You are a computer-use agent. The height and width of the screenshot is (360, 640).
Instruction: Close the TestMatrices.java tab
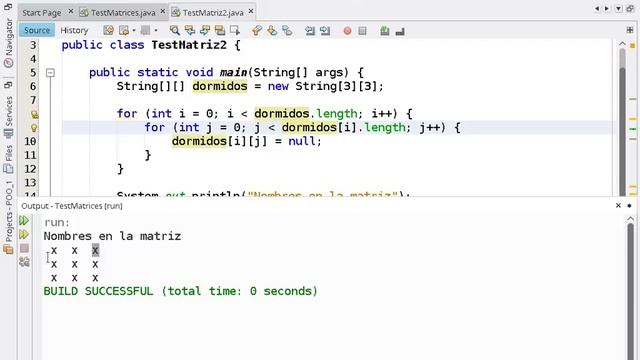point(162,11)
